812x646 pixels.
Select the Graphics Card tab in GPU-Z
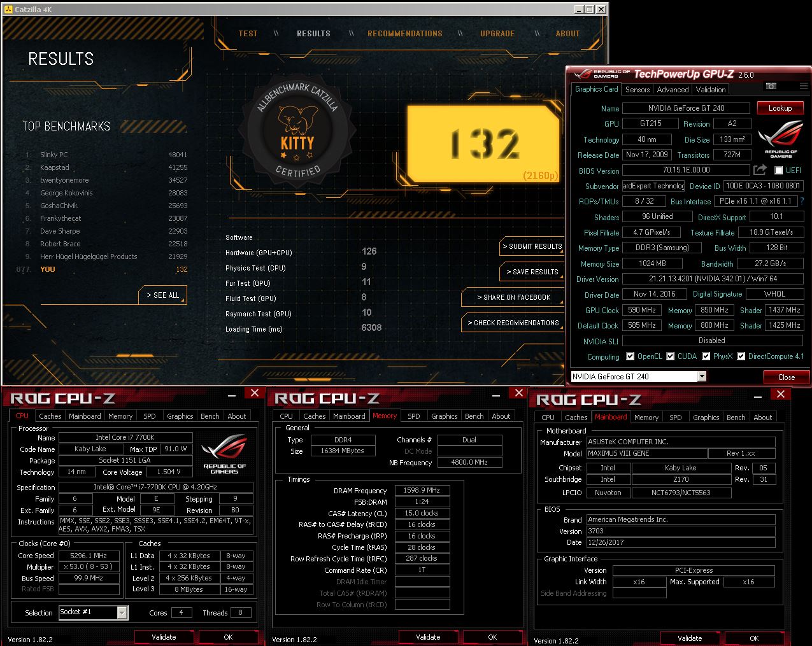596,89
